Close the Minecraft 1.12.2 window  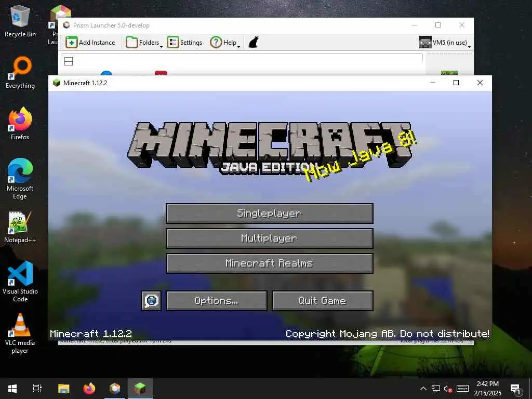click(480, 83)
